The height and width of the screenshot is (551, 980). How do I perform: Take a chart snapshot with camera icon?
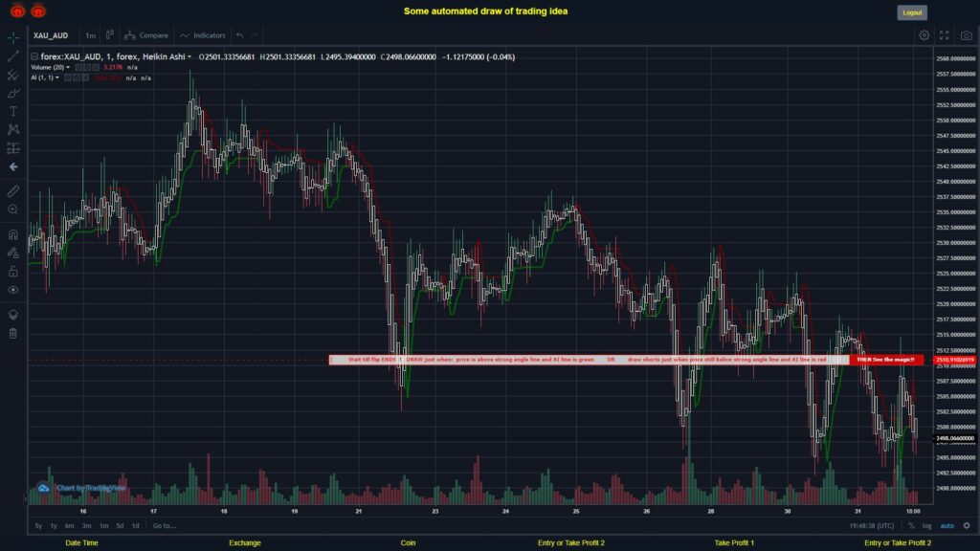tap(967, 35)
